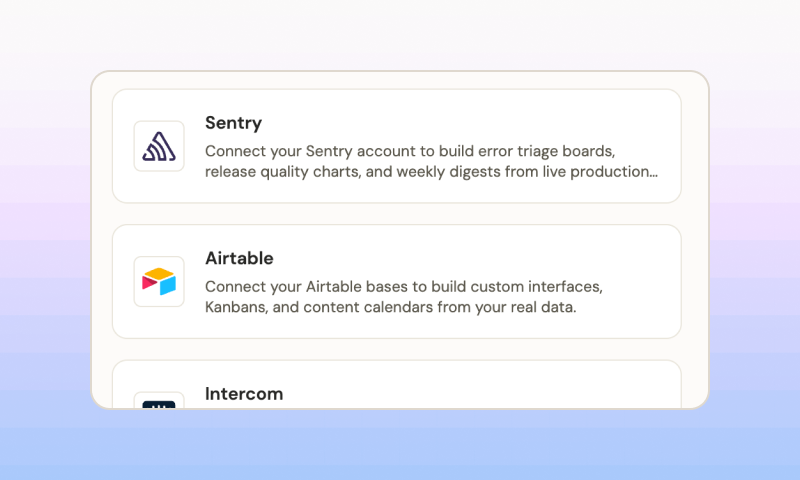This screenshot has width=800, height=480.
Task: Click the line starting 'release quality charts'
Action: tap(431, 172)
